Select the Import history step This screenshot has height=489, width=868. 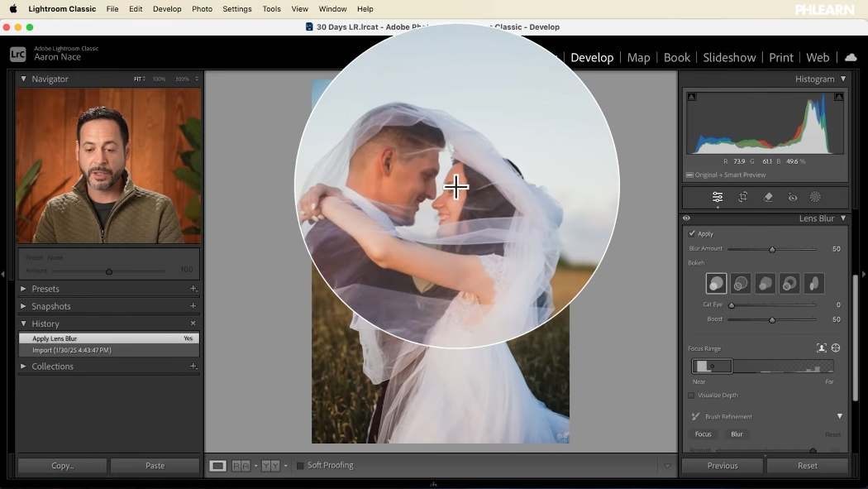tap(109, 350)
